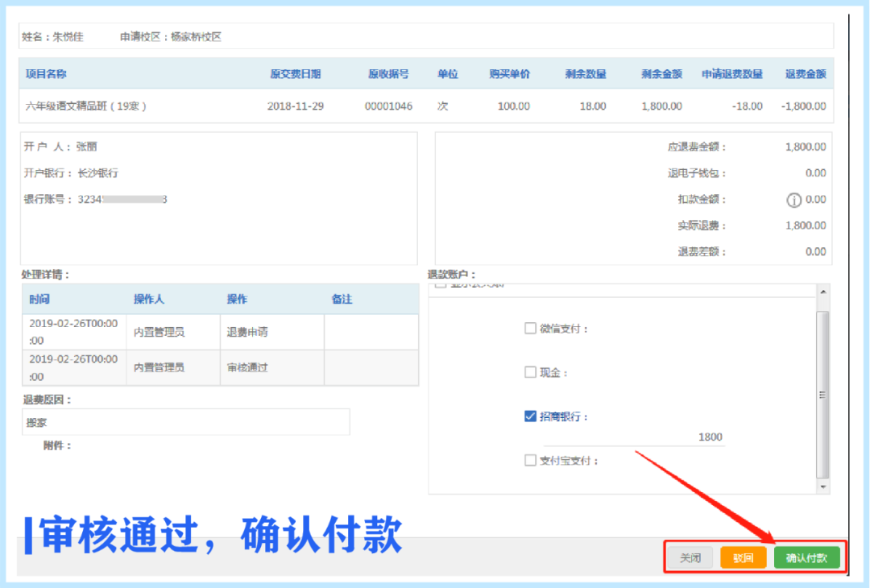870x588 pixels.
Task: Click the 操作人 header in 处理详情 table
Action: click(149, 299)
